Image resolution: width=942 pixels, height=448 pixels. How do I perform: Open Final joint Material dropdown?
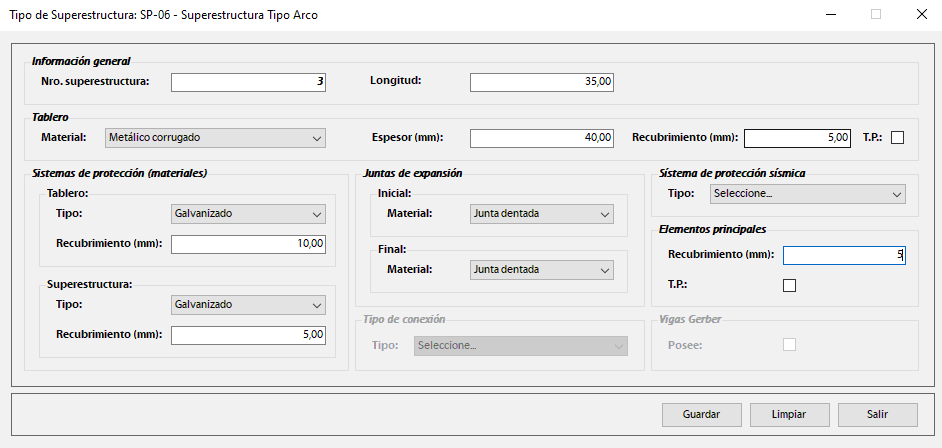(x=541, y=270)
